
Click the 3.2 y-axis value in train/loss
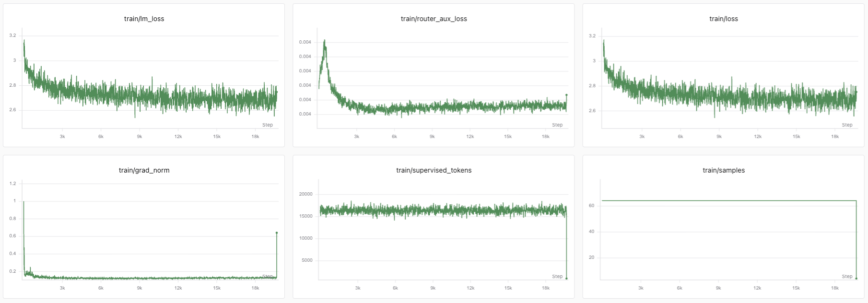tap(592, 36)
